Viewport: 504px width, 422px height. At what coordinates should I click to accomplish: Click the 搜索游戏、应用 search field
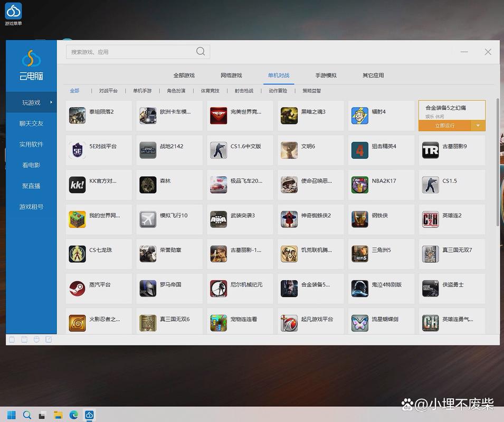pos(138,52)
